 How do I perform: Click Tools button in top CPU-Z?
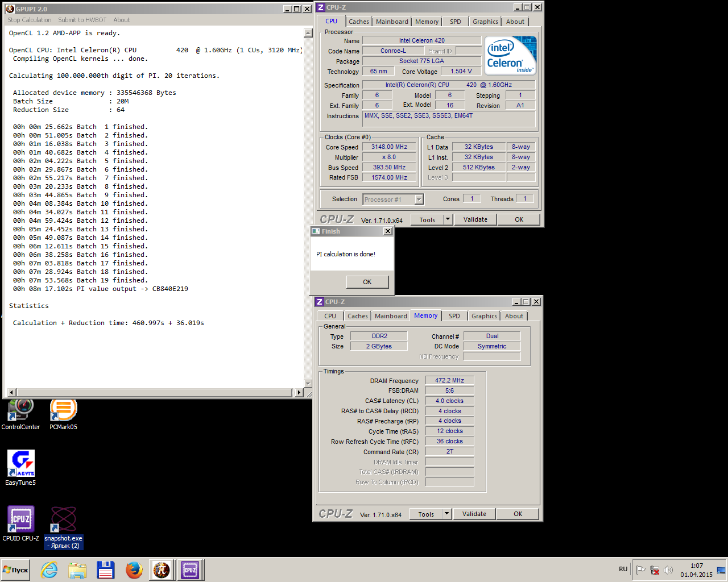coord(427,219)
